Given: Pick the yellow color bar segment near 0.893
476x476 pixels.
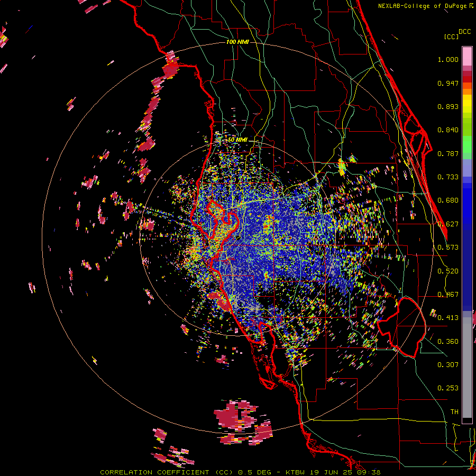Looking at the screenshot, I should pyautogui.click(x=467, y=104).
